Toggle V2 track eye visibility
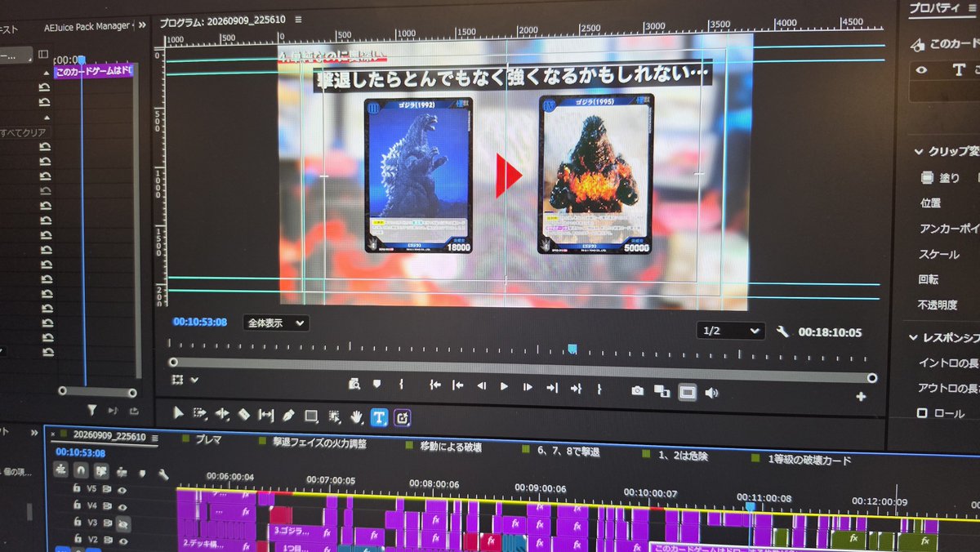980x552 pixels. (122, 541)
